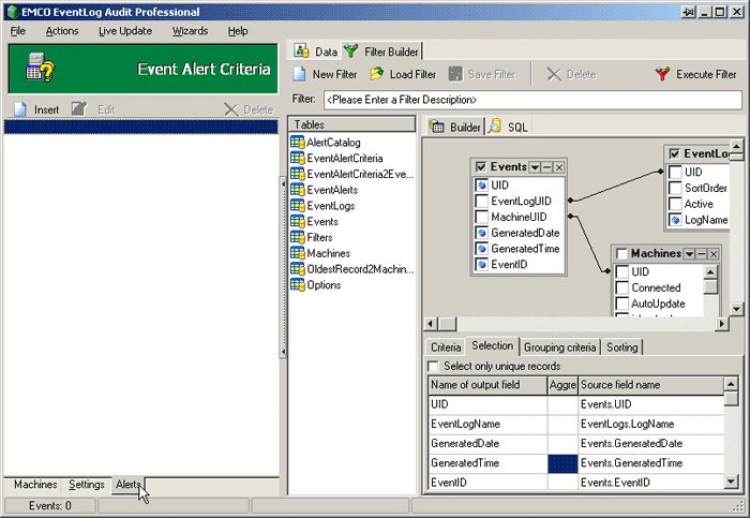The width and height of the screenshot is (750, 518).
Task: Click the Save Filter disk icon
Action: click(x=455, y=74)
